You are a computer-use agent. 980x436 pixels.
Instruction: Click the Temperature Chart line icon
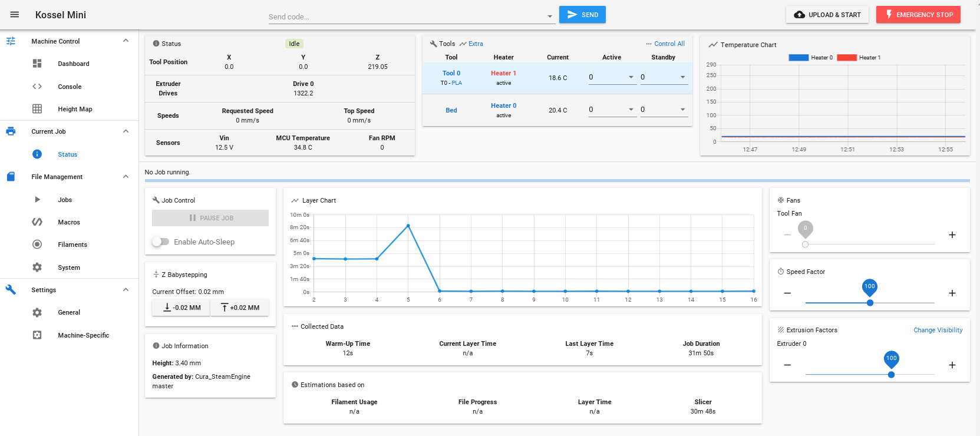point(713,45)
